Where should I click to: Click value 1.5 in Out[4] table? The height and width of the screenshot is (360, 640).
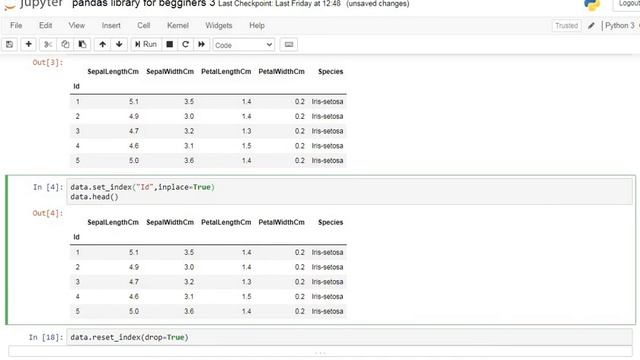click(x=246, y=296)
